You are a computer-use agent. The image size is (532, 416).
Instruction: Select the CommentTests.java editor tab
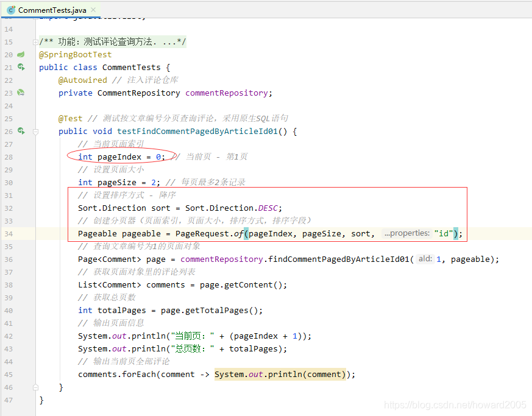coord(51,10)
